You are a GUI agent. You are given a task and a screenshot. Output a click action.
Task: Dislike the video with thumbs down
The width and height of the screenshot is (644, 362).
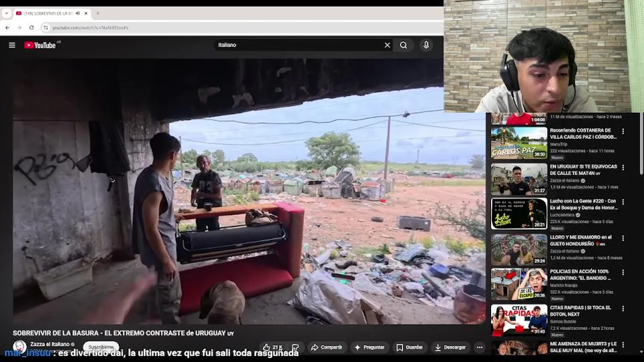295,347
